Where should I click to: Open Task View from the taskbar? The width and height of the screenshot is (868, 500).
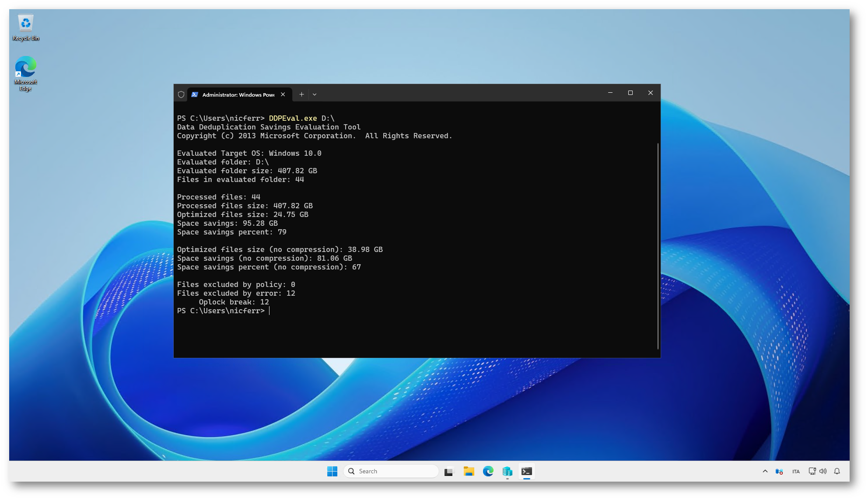(449, 471)
